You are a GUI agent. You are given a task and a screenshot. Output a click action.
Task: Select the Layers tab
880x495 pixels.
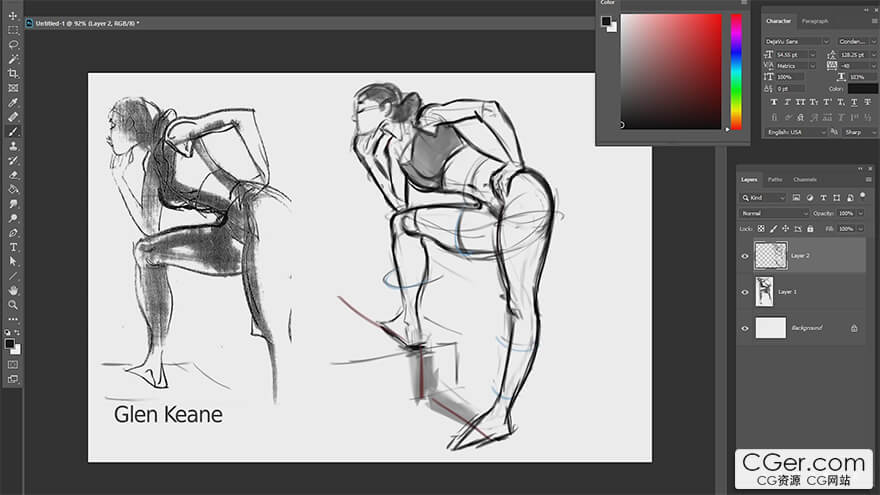(x=749, y=180)
